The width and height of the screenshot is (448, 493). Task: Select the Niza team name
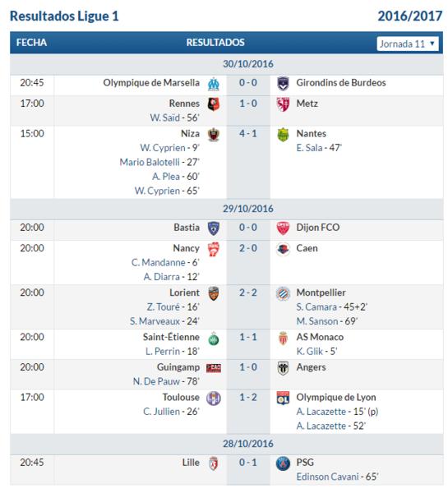[x=190, y=134]
